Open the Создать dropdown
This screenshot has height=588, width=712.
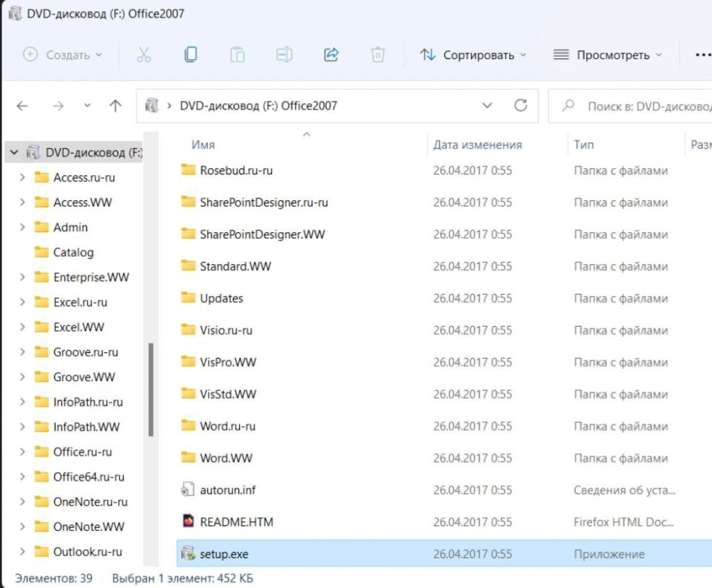pos(63,55)
